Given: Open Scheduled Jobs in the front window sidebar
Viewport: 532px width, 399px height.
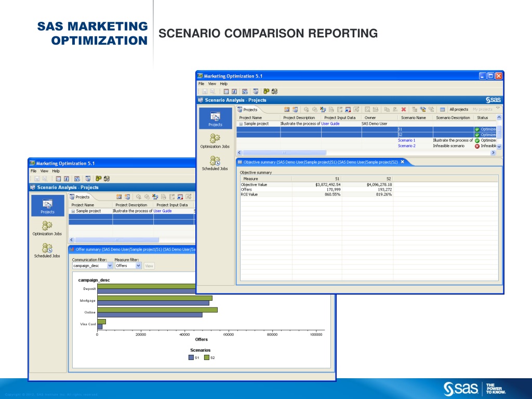Looking at the screenshot, I should point(215,163).
